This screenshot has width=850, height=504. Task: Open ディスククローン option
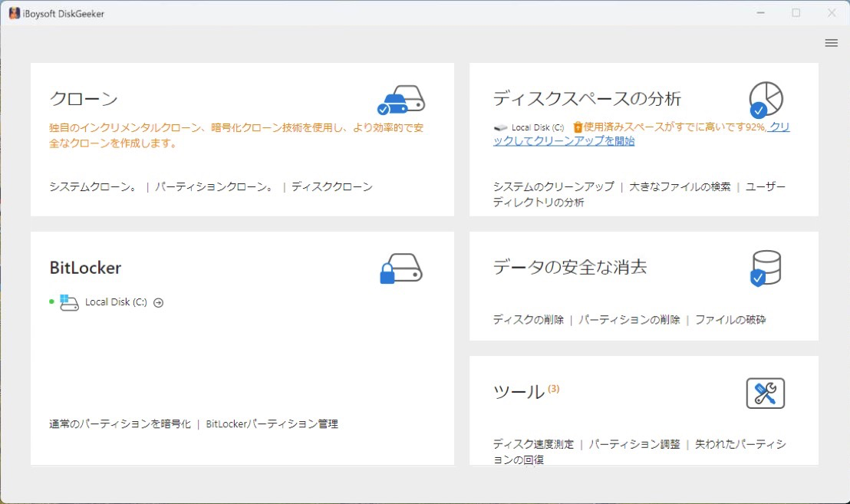click(331, 186)
